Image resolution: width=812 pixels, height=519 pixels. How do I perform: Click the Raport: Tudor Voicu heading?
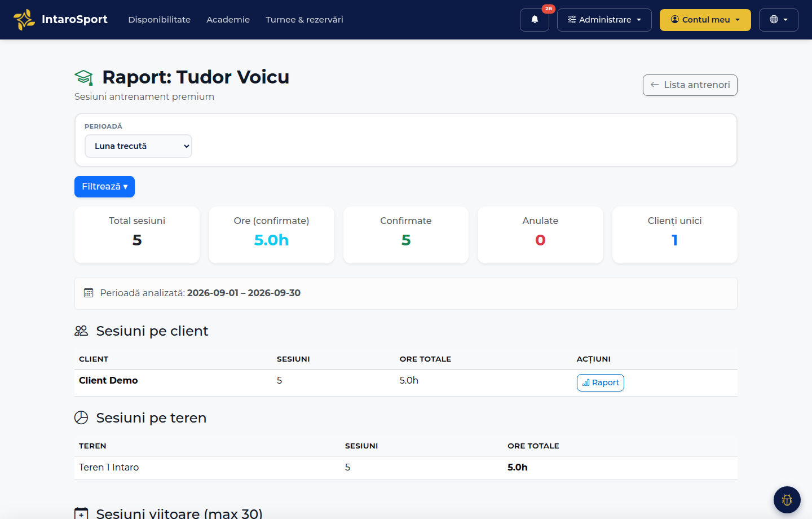(x=196, y=77)
